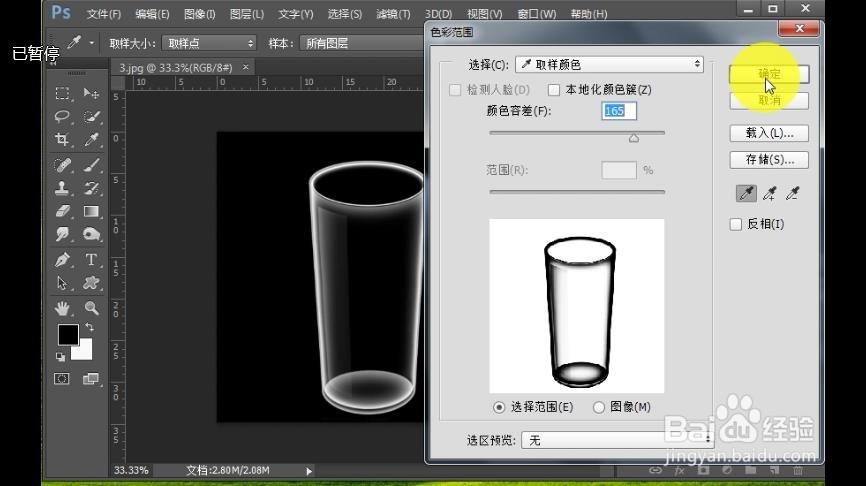Open the 帮助 menu
The width and height of the screenshot is (866, 486).
589,14
